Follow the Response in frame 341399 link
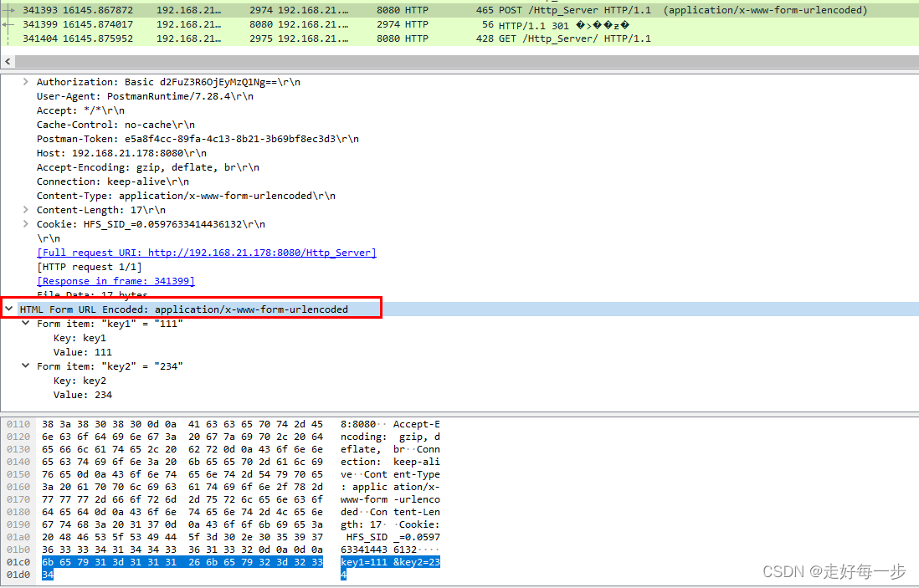 [x=116, y=280]
